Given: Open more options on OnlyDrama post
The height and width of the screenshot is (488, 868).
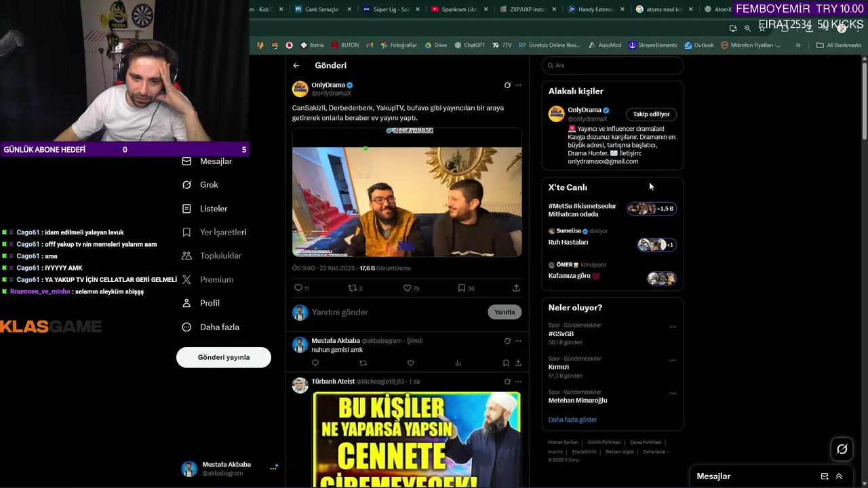Looking at the screenshot, I should point(518,85).
